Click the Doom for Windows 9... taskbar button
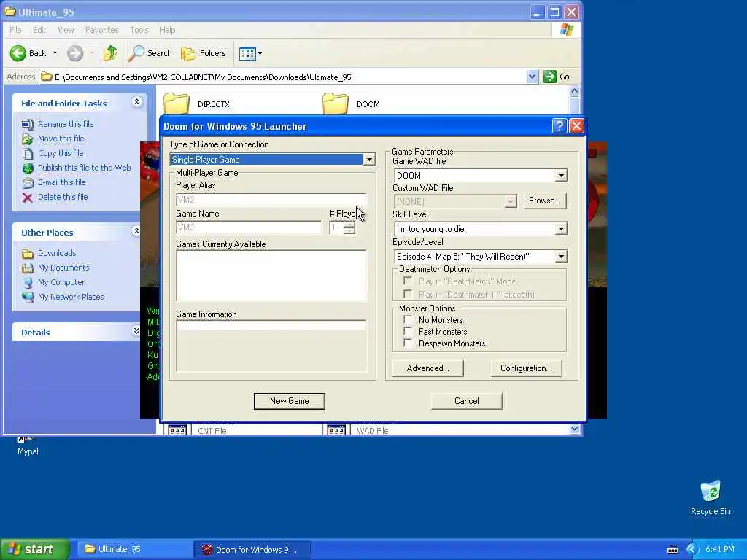 [252, 550]
